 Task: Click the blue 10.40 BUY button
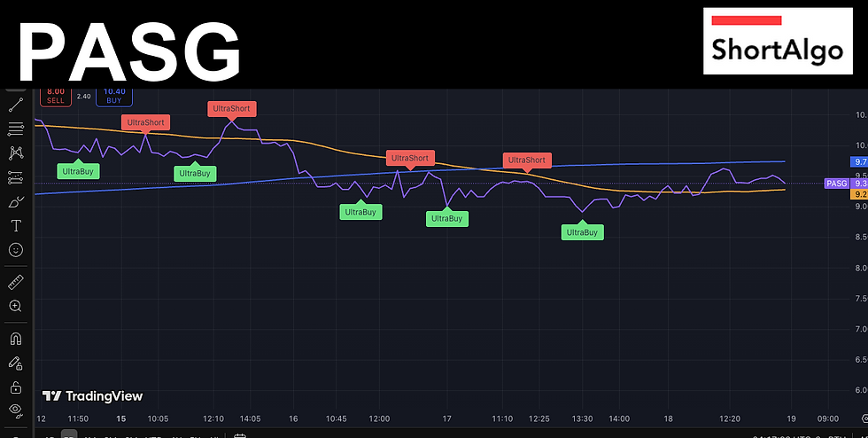(x=114, y=97)
